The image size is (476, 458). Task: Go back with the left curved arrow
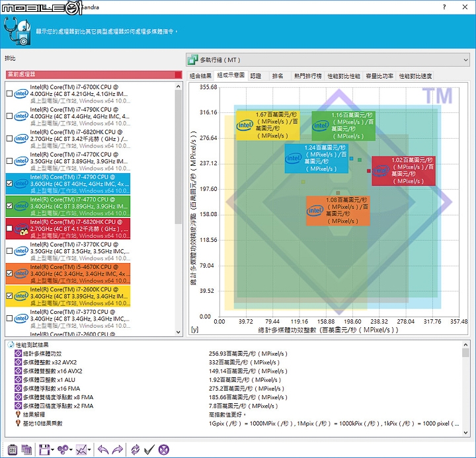click(103, 449)
